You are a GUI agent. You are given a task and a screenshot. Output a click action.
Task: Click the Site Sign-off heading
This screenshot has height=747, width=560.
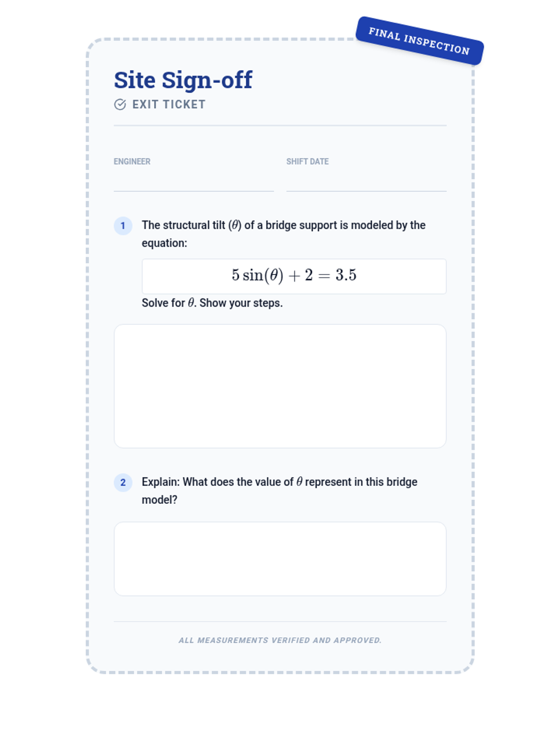click(x=183, y=80)
